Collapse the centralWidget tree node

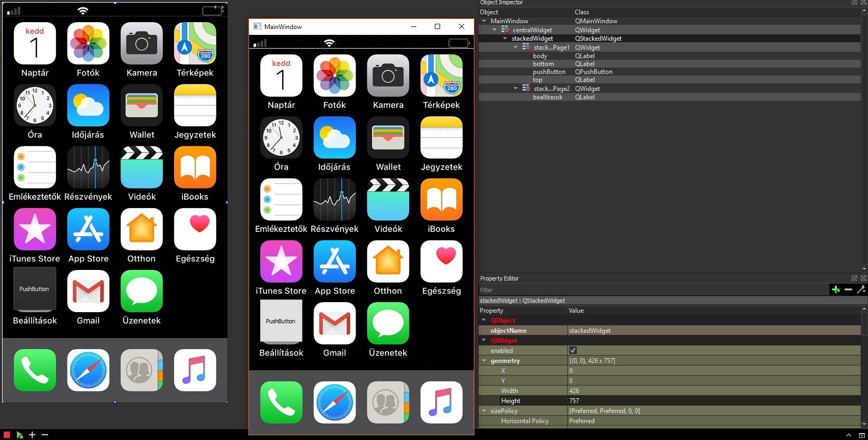[494, 30]
